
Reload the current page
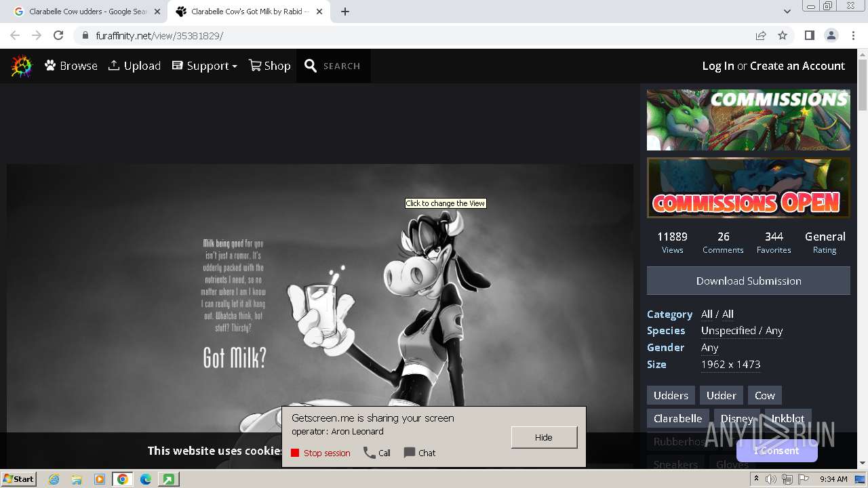coord(58,35)
